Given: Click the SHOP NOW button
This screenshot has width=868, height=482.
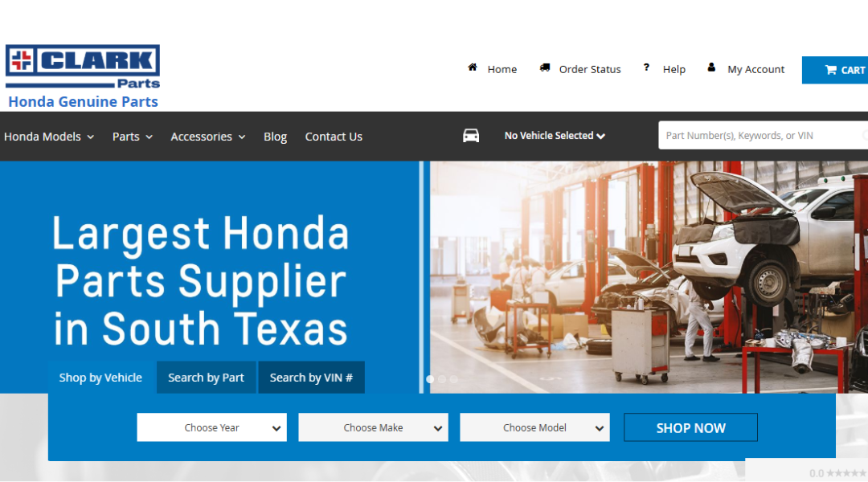Looking at the screenshot, I should tap(691, 427).
